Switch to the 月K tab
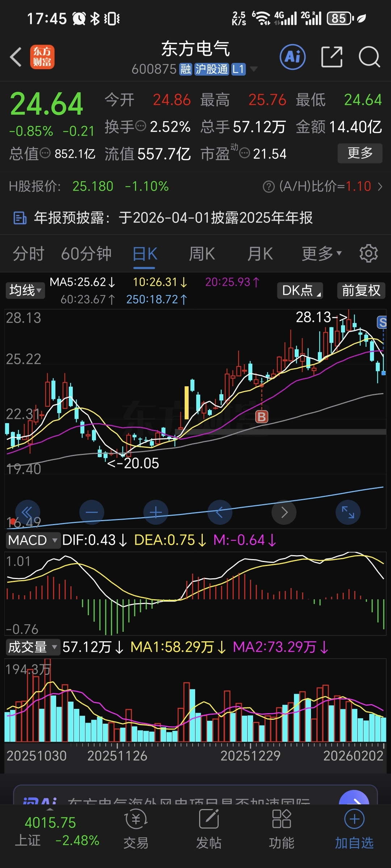391x868 pixels. (260, 254)
